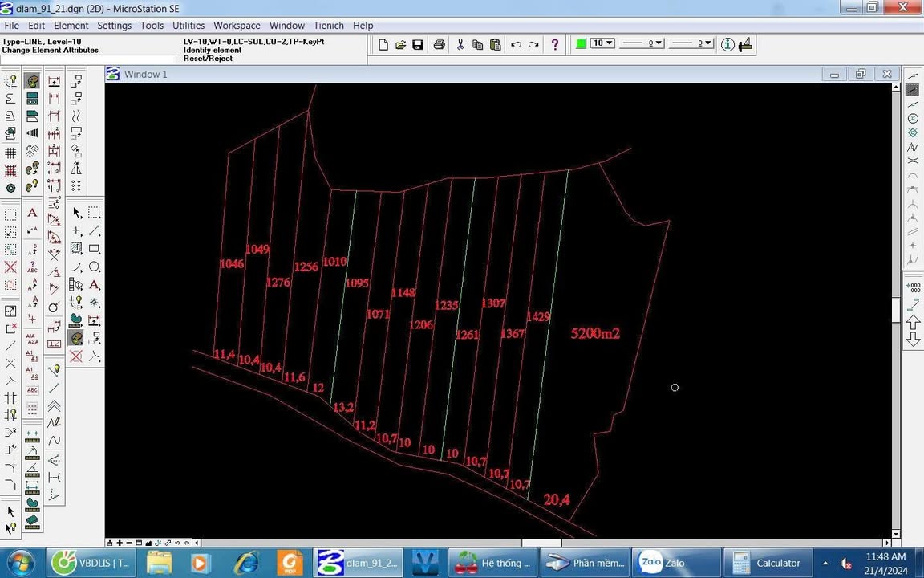
Task: Select the Place Circle tool
Action: [x=95, y=267]
